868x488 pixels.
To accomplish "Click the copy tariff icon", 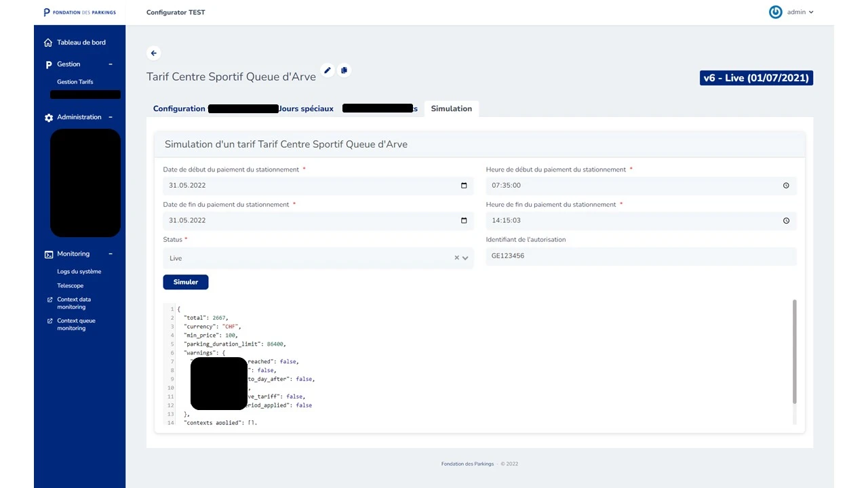I will click(x=344, y=70).
